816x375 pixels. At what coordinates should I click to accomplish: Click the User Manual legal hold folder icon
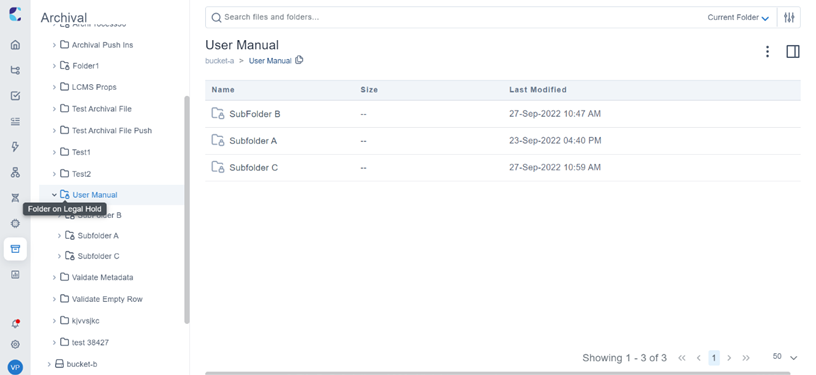click(x=65, y=195)
